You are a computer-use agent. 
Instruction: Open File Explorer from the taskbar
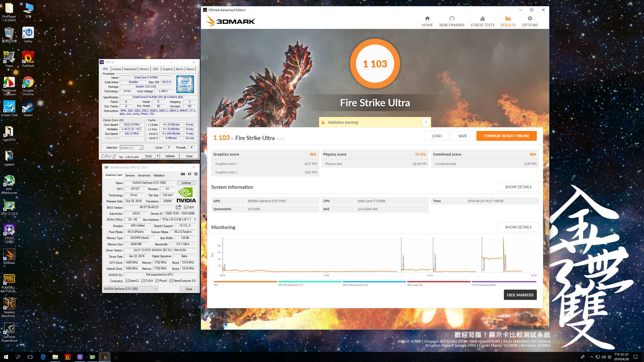click(x=55, y=357)
